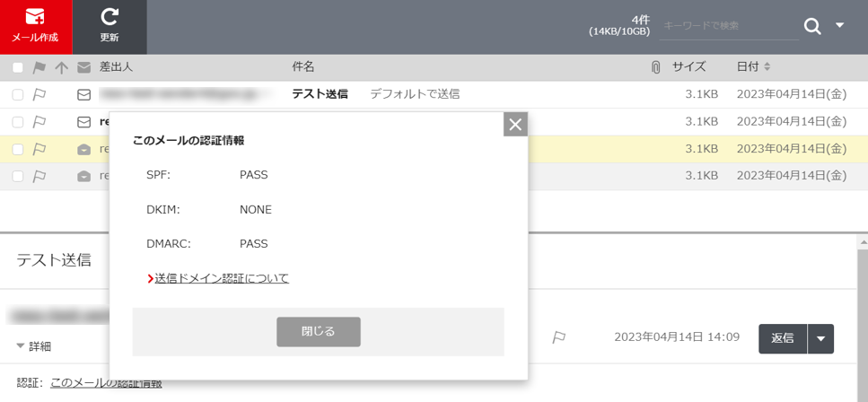The image size is (868, 402).
Task: Flag the opened message in preview pane
Action: [x=558, y=337]
